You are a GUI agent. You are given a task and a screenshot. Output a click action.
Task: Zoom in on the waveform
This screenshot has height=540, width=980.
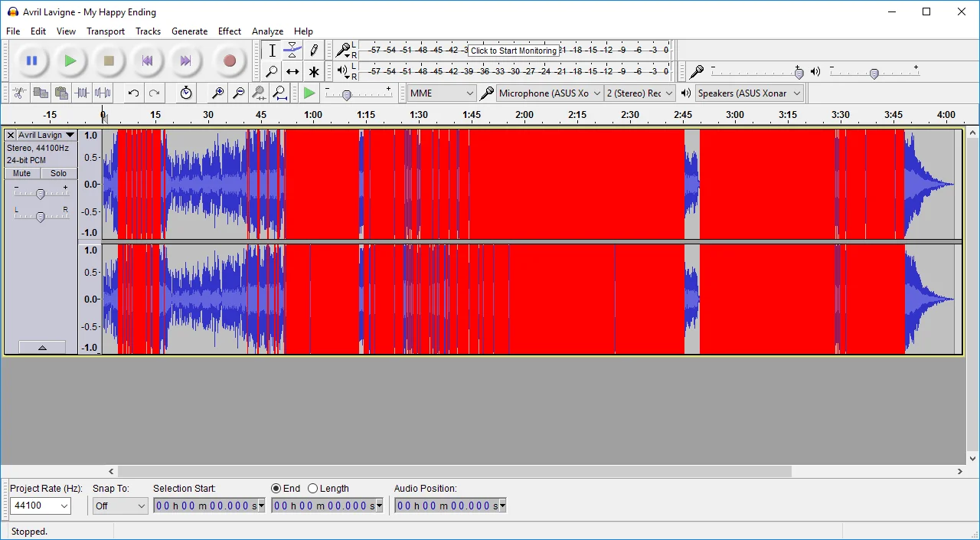pos(217,93)
